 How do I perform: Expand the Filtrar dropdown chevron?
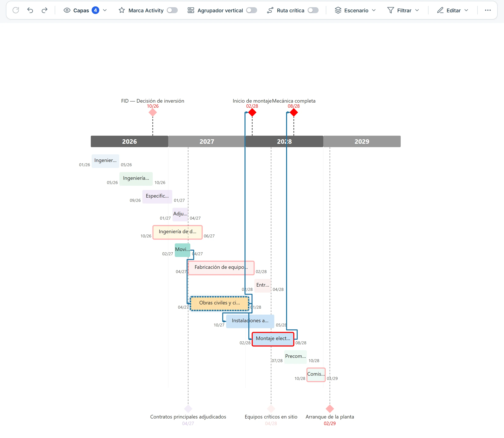(x=417, y=10)
